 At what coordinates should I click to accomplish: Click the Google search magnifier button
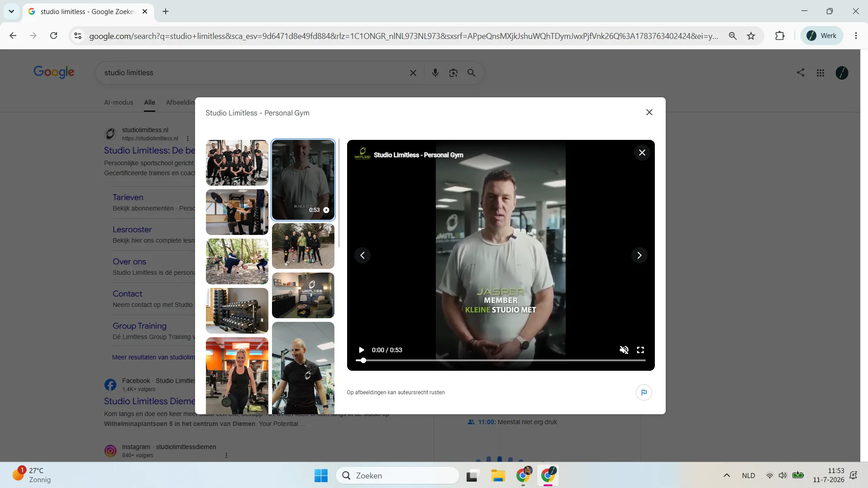[472, 73]
